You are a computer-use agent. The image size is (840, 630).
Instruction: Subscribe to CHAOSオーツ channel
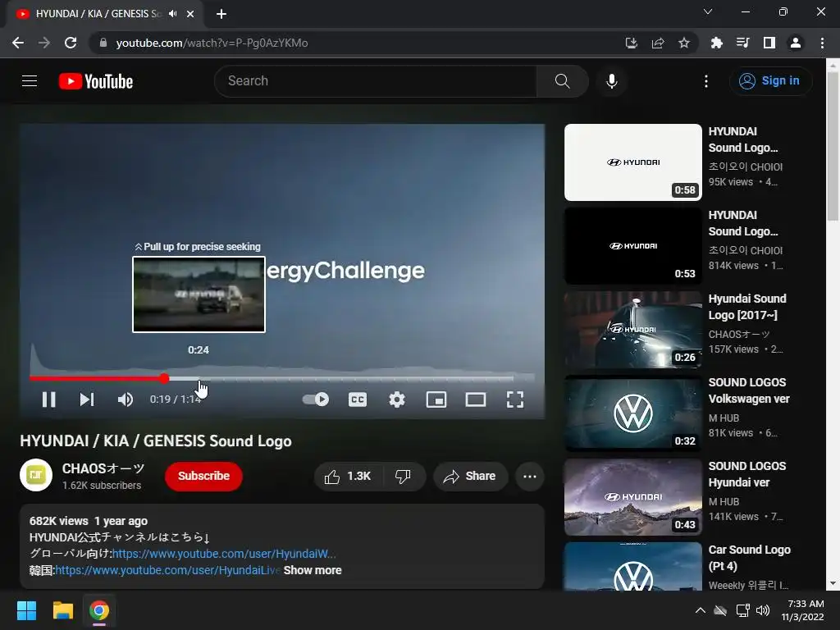(x=203, y=477)
